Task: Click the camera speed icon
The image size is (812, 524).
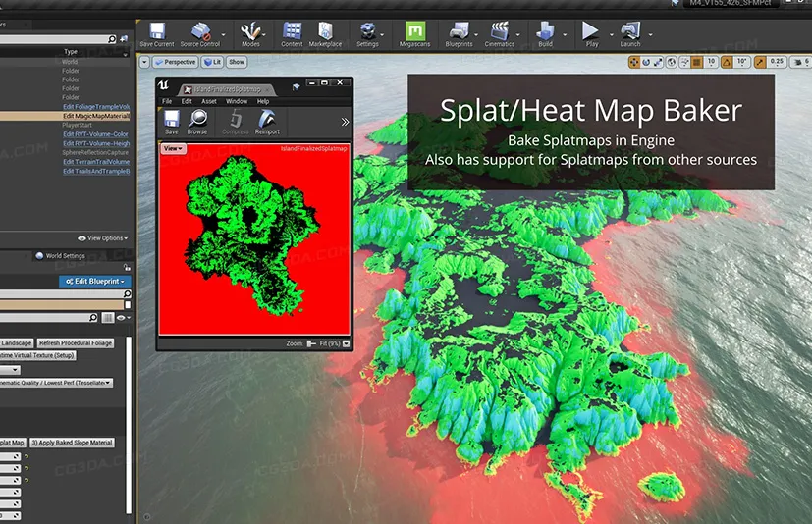Action: pos(798,62)
